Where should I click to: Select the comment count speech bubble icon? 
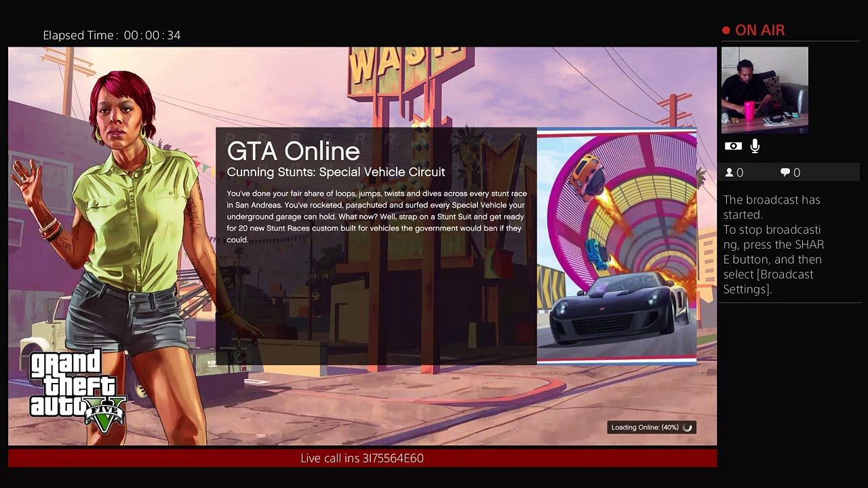click(785, 173)
